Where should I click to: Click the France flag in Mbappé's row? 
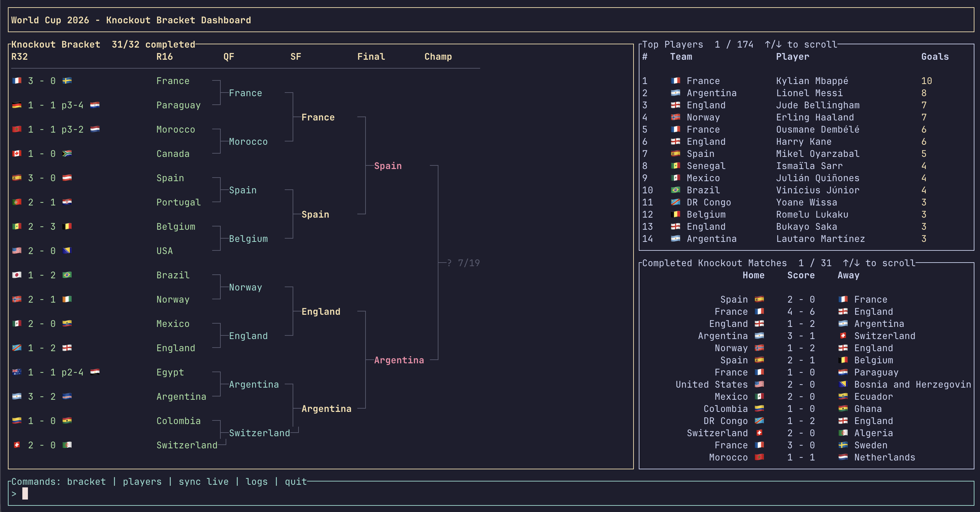pos(676,81)
